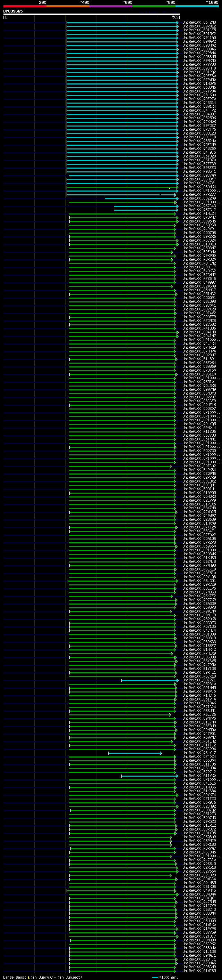Click the cyan alignment bar for UniRef100_A1IVX0
Viewport: 222px width, 980px height.
pyautogui.click(x=150, y=776)
